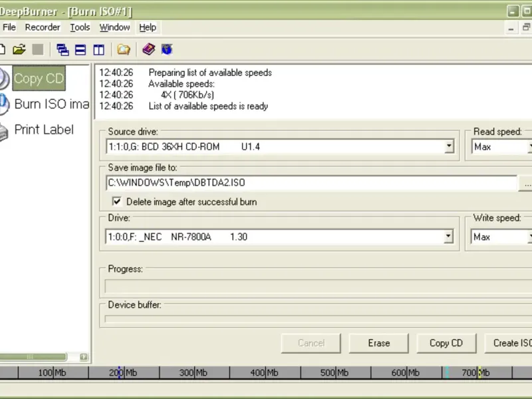
Task: Expand the destination Drive dropdown
Action: 448,237
